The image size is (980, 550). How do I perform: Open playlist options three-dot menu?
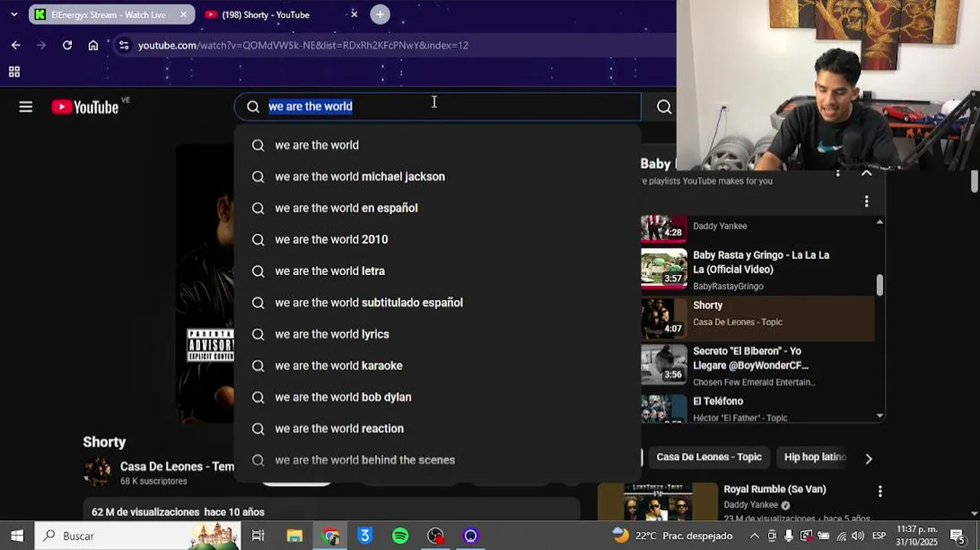click(866, 202)
